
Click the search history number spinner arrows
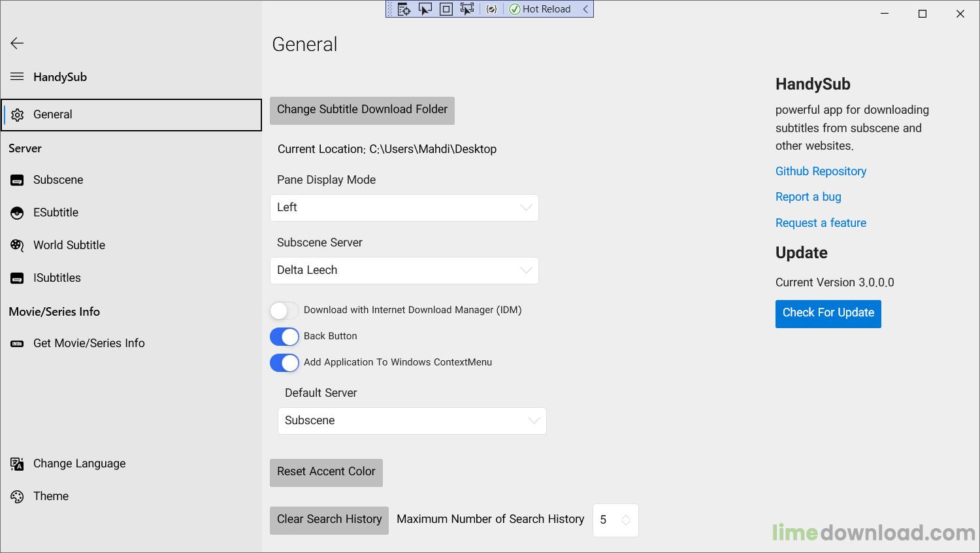coord(626,520)
